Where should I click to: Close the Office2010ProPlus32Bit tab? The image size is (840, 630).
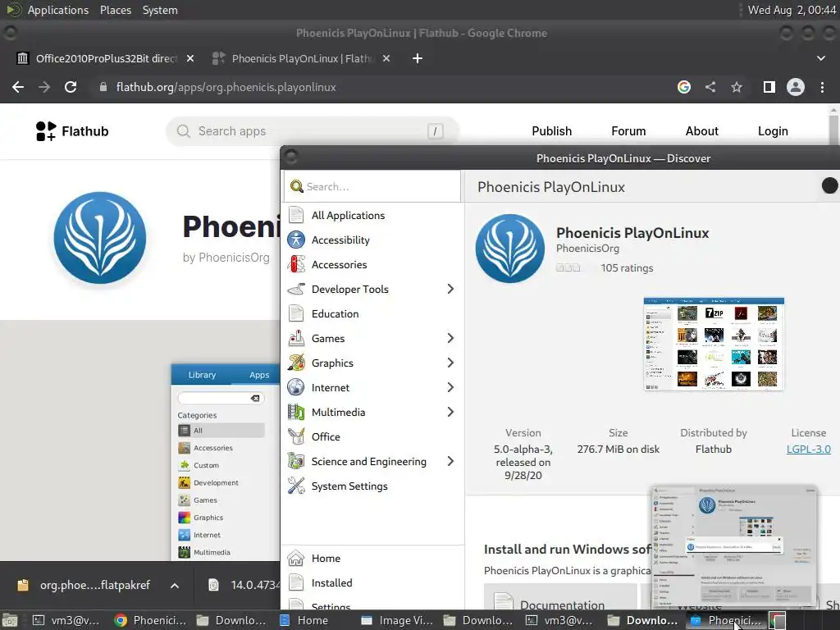[190, 58]
